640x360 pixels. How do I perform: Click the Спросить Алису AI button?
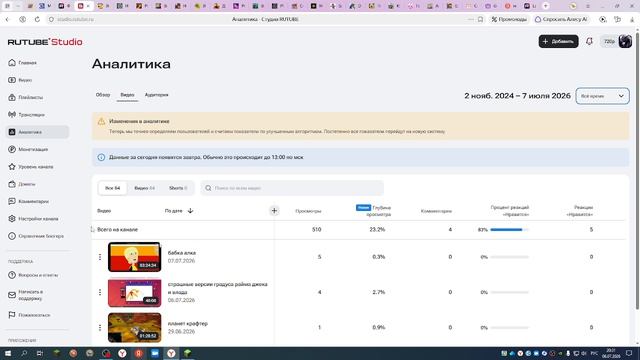pos(561,19)
